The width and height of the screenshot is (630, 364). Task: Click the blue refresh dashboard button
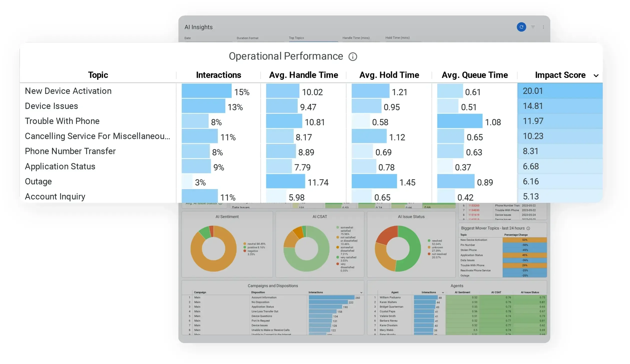(x=521, y=27)
